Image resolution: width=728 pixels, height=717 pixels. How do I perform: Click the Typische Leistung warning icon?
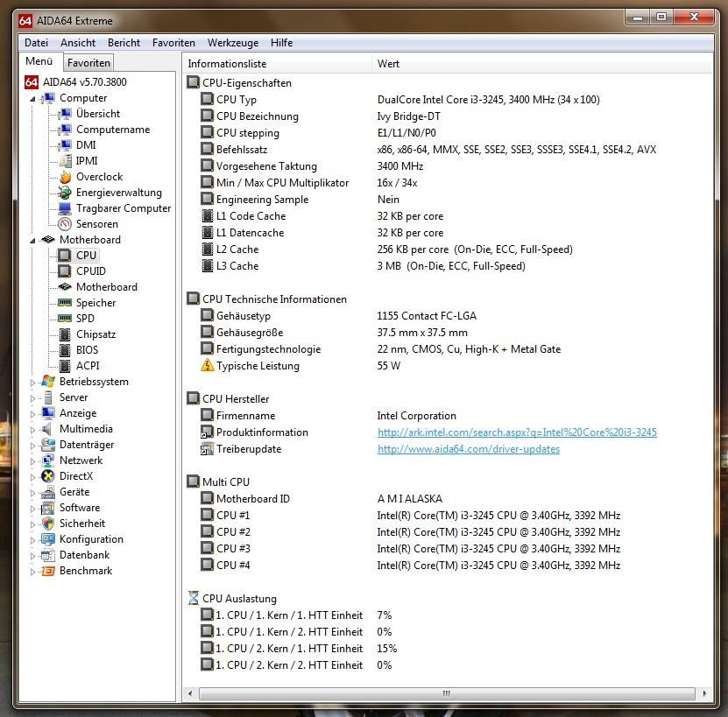(x=207, y=365)
